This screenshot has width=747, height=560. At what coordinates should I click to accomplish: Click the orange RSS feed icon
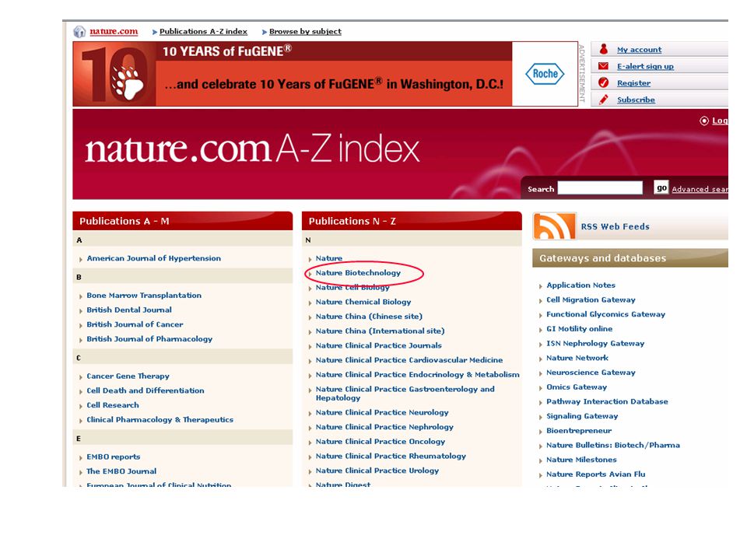(x=555, y=226)
